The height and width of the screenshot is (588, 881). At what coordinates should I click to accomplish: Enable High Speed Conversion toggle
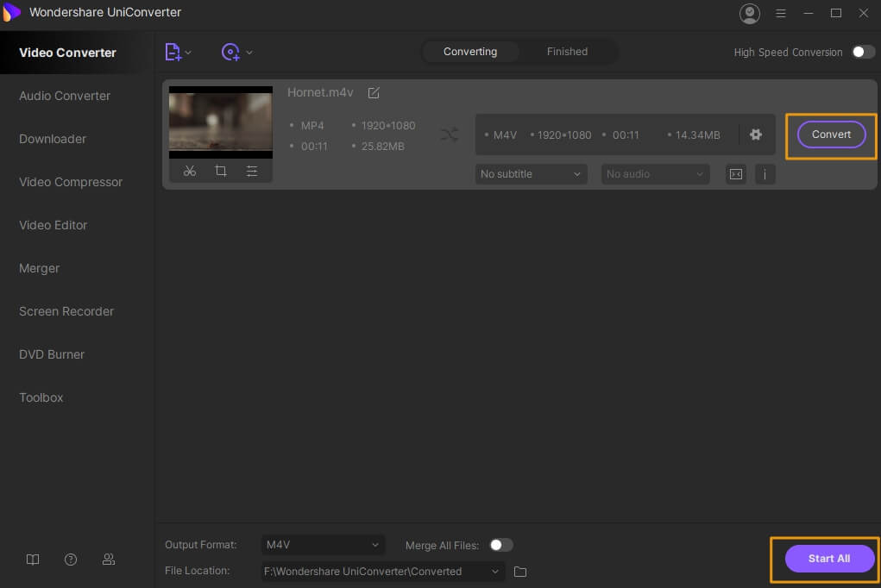(x=863, y=52)
